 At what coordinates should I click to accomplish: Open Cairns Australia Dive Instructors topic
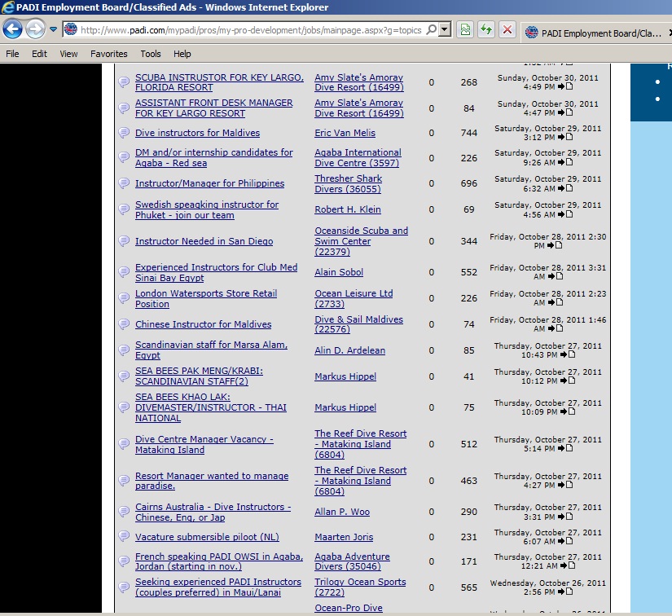(x=213, y=512)
